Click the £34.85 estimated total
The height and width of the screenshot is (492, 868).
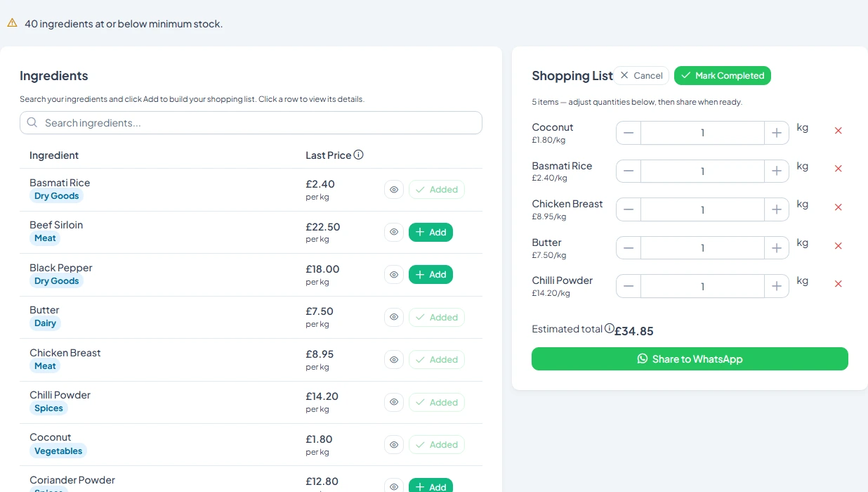pos(634,331)
